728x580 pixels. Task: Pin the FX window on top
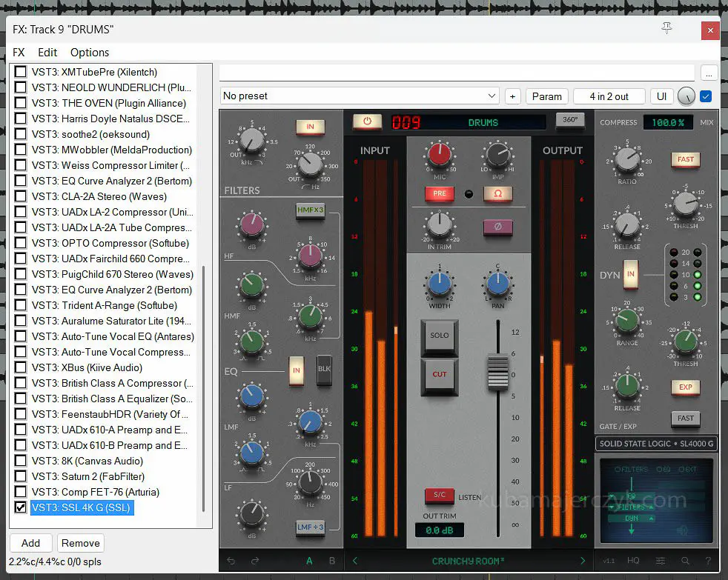click(666, 29)
